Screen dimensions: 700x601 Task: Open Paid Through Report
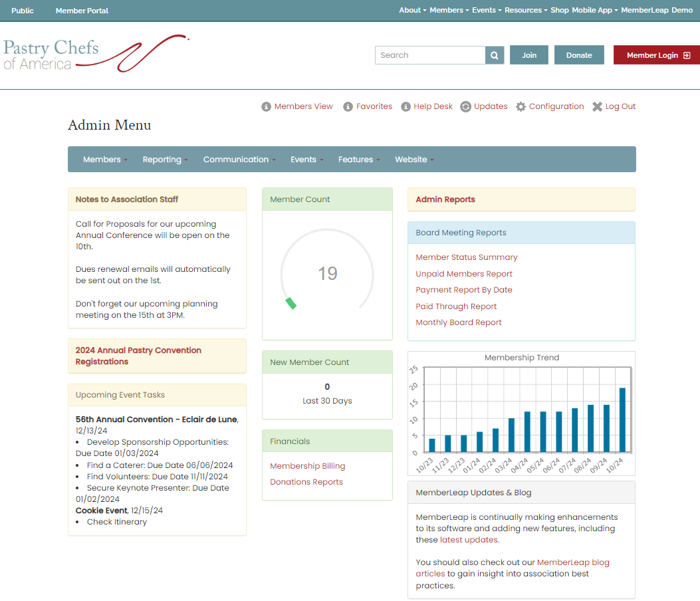coord(456,306)
